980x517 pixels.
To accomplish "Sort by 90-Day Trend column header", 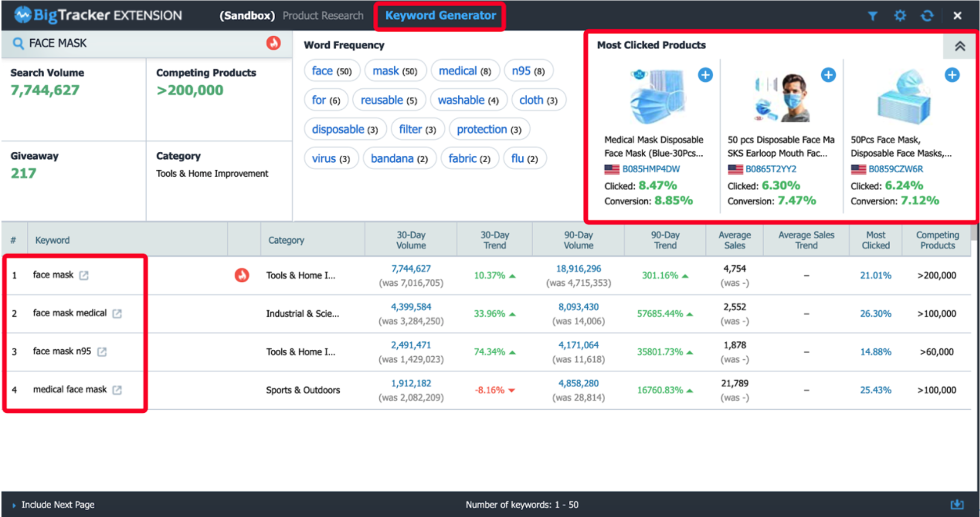I will [665, 240].
